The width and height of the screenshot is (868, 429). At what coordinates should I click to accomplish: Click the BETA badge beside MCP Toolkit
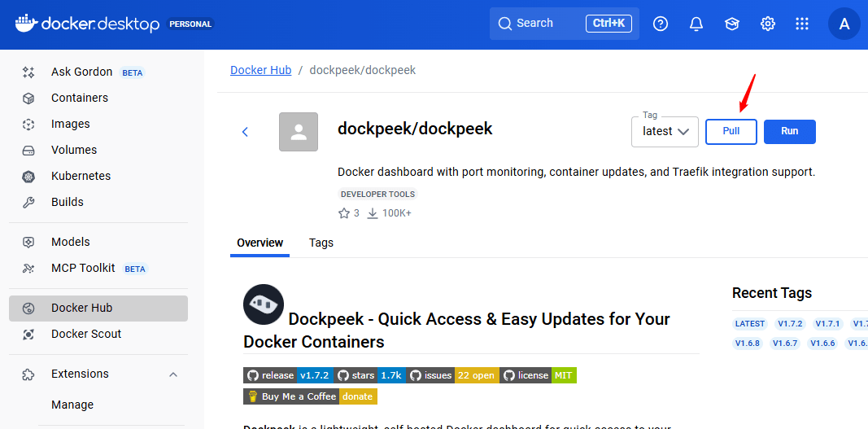(135, 269)
